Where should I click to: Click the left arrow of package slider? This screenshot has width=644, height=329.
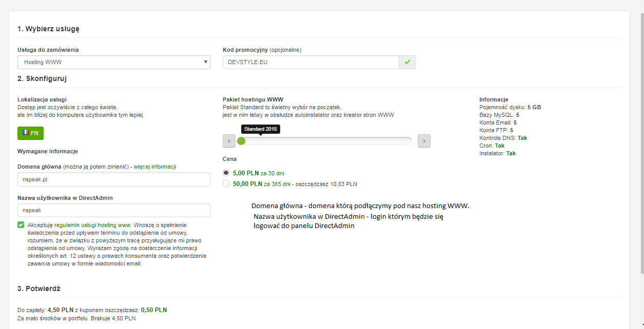(x=229, y=141)
